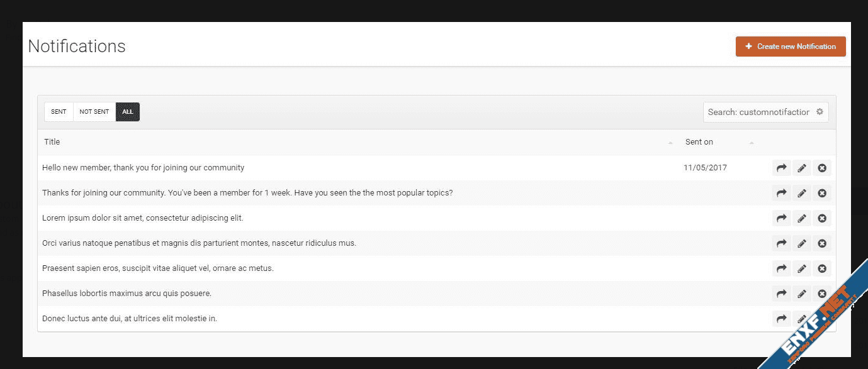Focus the Search notifications field
This screenshot has width=868, height=369.
point(758,112)
